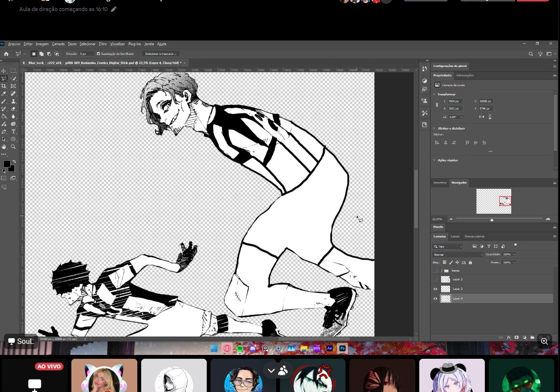The image size is (560, 392).
Task: Open the Edit Toolbar three-dots menu
Action: pos(4,154)
